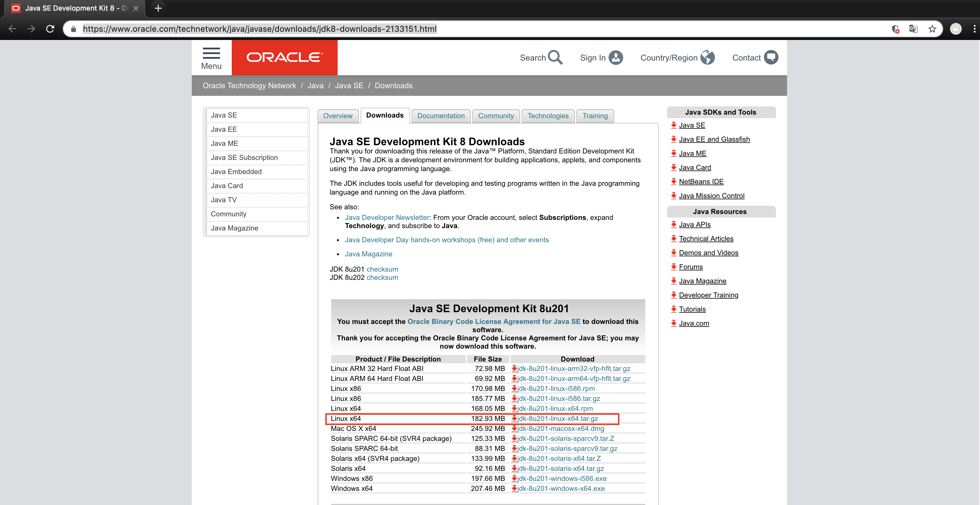This screenshot has width=980, height=505.
Task: Open Java Embedded sidebar item
Action: (x=257, y=171)
